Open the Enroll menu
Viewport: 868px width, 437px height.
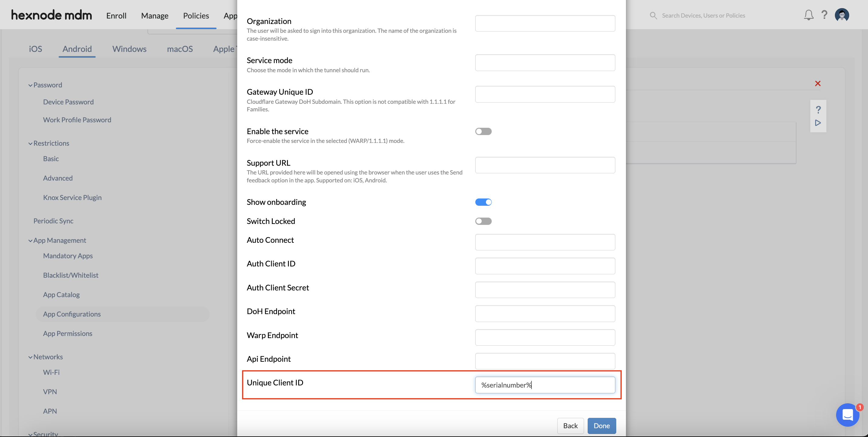[116, 15]
